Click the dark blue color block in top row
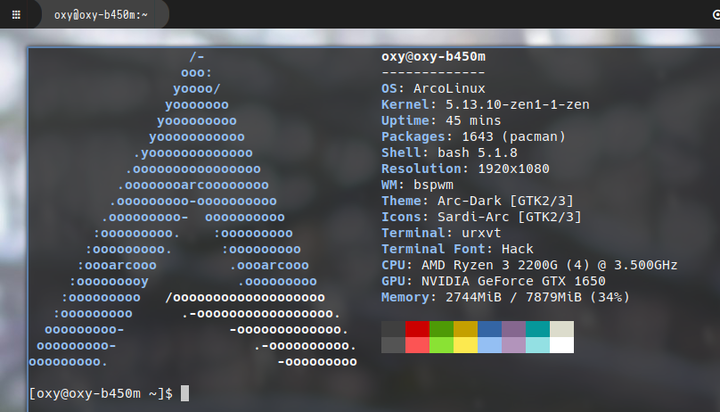The height and width of the screenshot is (412, 720). click(489, 329)
